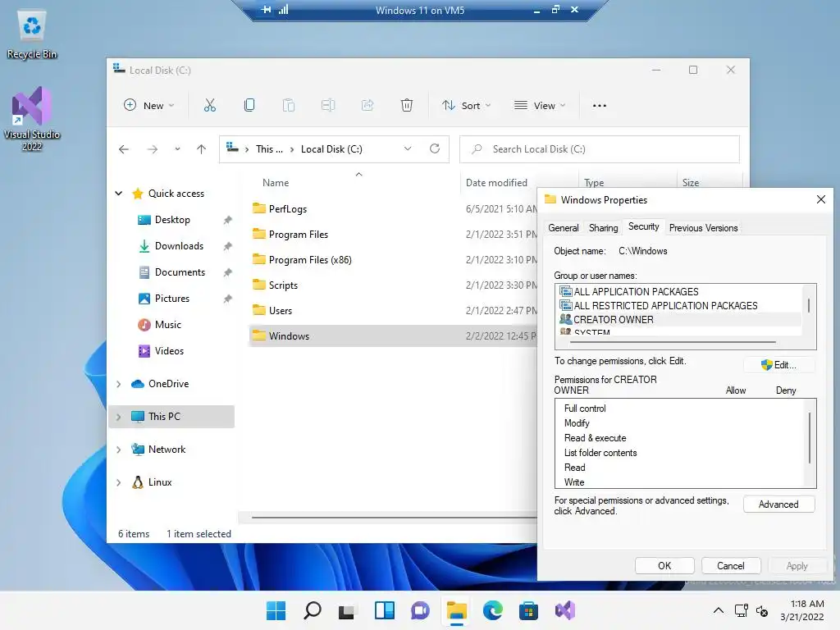Open the See more three-dots menu
This screenshot has width=840, height=630.
[600, 106]
